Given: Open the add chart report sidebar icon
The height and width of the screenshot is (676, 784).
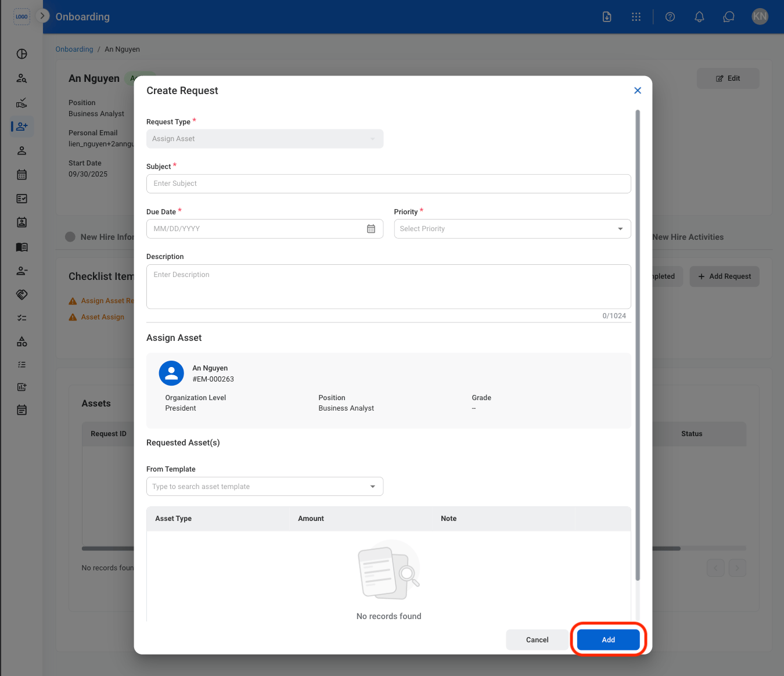Looking at the screenshot, I should click(x=21, y=387).
